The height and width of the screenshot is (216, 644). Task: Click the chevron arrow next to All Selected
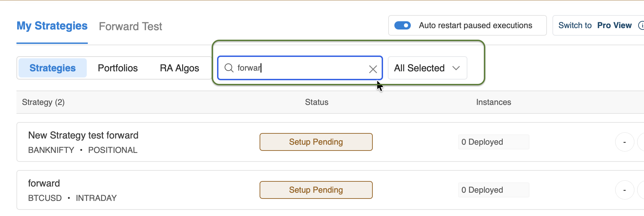pos(456,68)
